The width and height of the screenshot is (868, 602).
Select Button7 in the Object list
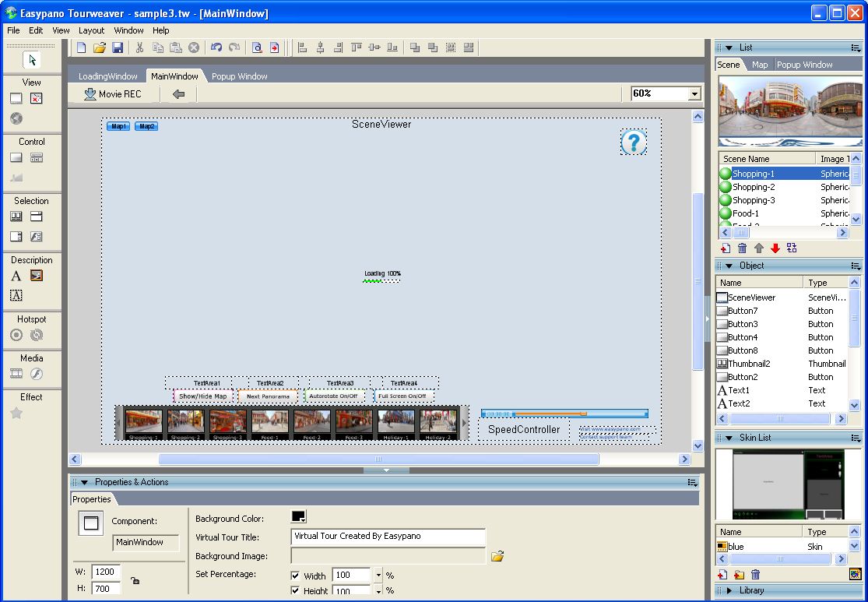[782, 311]
